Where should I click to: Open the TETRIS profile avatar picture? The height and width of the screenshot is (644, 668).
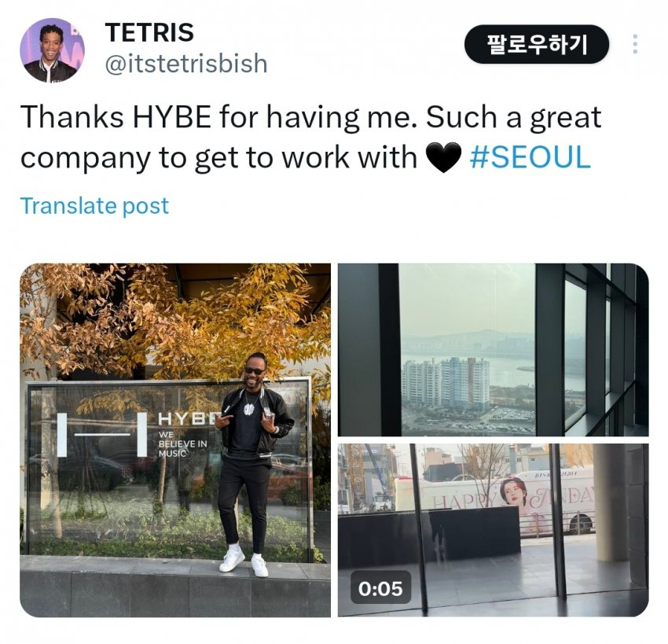click(x=53, y=50)
